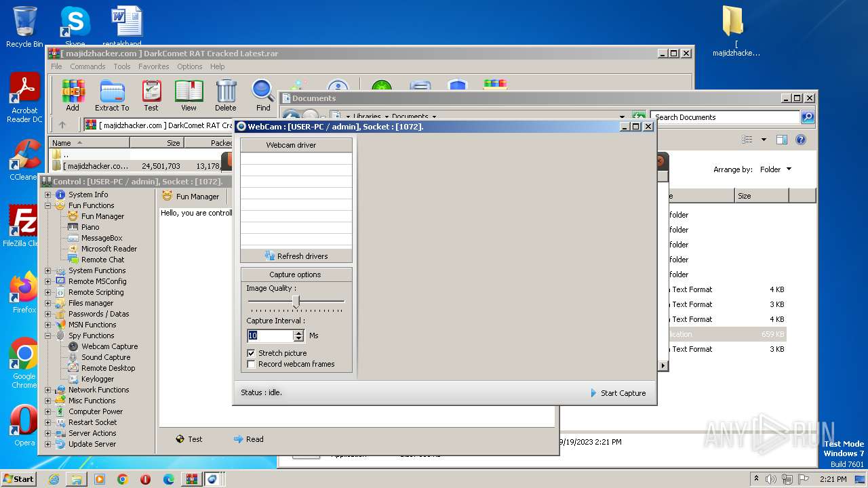Click the clock showing 2:21 PM
Image resolution: width=868 pixels, height=488 pixels.
833,479
